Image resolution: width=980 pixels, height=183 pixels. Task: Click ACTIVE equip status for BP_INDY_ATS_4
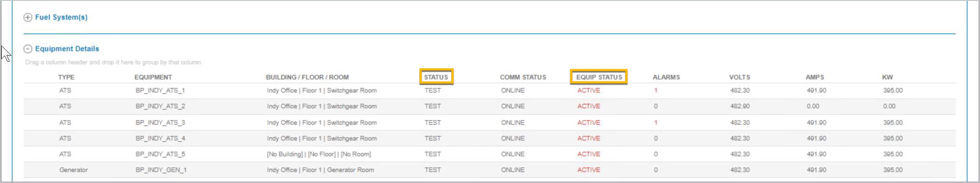(x=589, y=138)
